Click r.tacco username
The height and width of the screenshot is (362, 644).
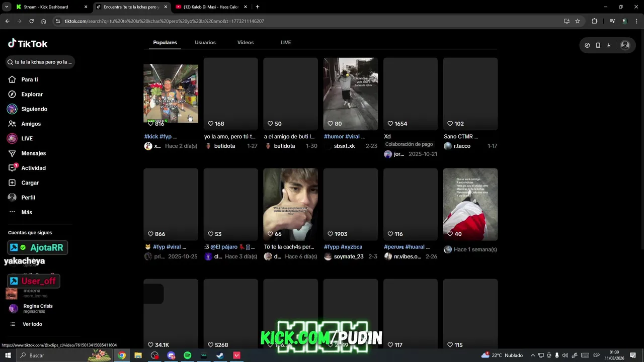(462, 146)
